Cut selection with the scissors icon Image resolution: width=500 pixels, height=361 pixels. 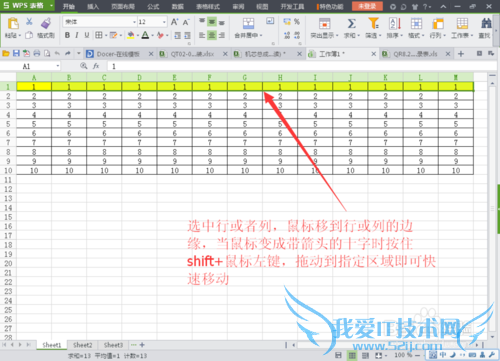(29, 22)
